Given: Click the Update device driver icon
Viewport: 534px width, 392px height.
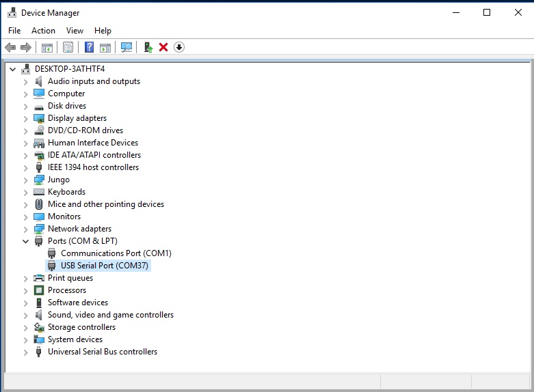Looking at the screenshot, I should (x=148, y=47).
